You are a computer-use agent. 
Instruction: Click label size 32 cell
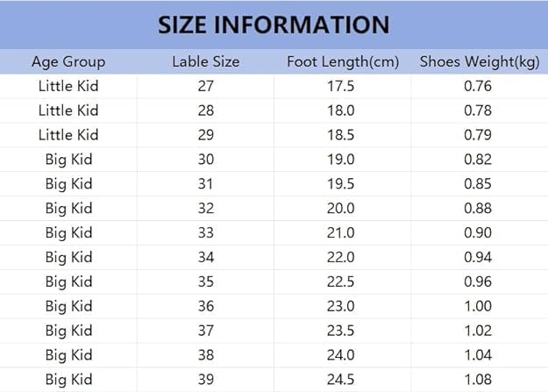pos(205,209)
